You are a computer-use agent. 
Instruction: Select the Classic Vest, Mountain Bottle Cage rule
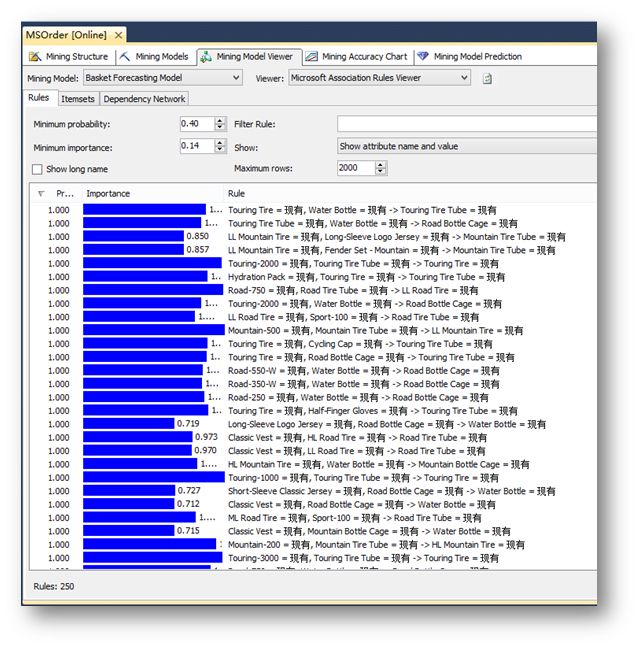(369, 531)
